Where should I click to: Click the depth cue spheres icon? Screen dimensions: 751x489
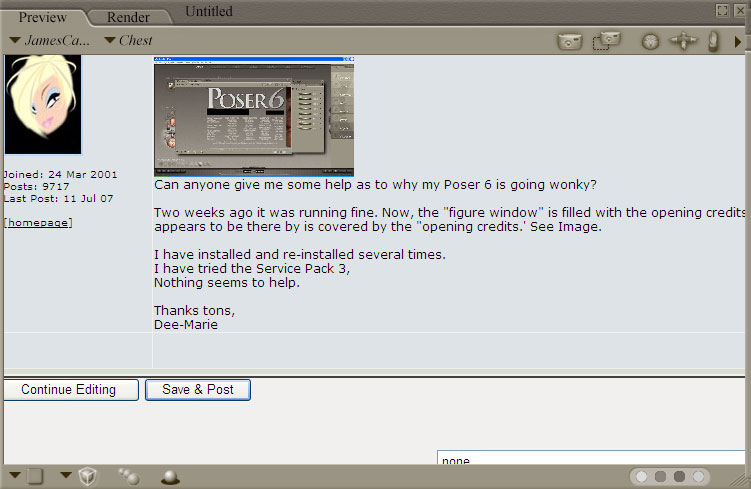[129, 476]
